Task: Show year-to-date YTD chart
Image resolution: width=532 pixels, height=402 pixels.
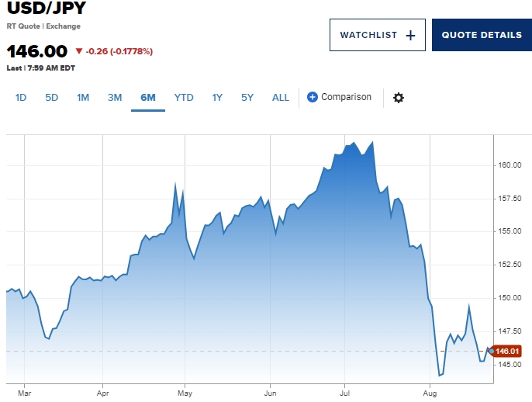Action: pos(184,98)
